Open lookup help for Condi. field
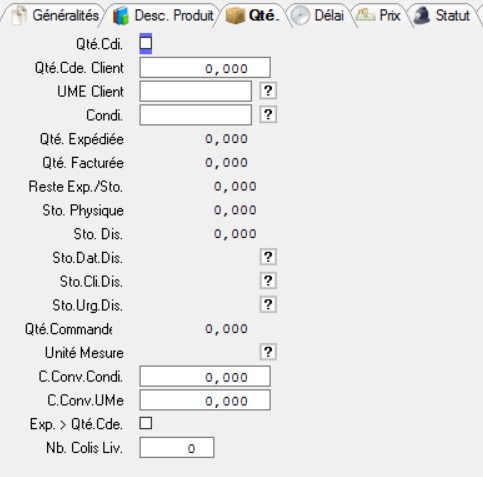 click(268, 115)
